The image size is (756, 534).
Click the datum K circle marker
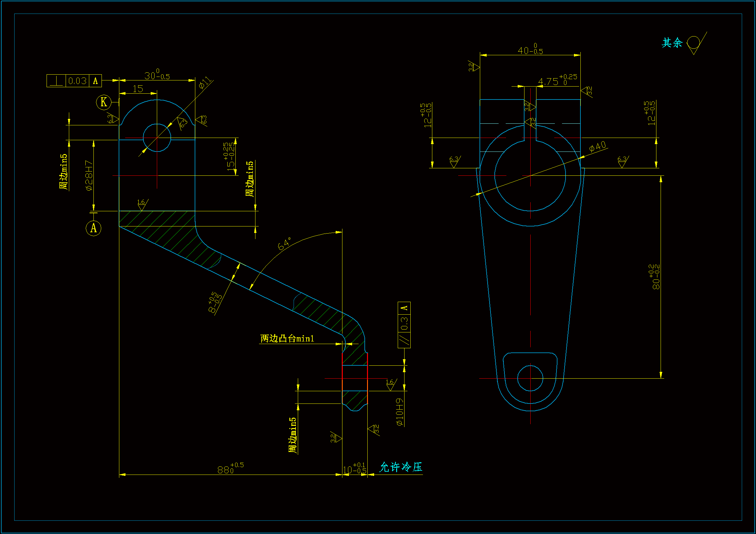pos(103,102)
